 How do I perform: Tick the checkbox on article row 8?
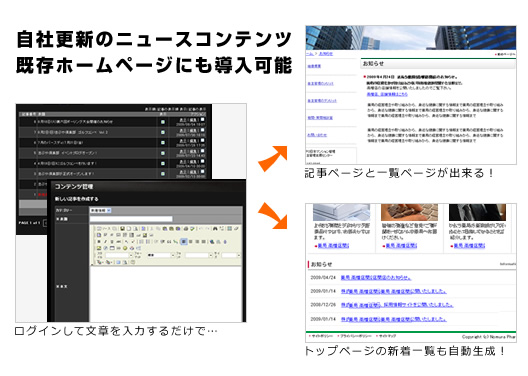coord(202,119)
